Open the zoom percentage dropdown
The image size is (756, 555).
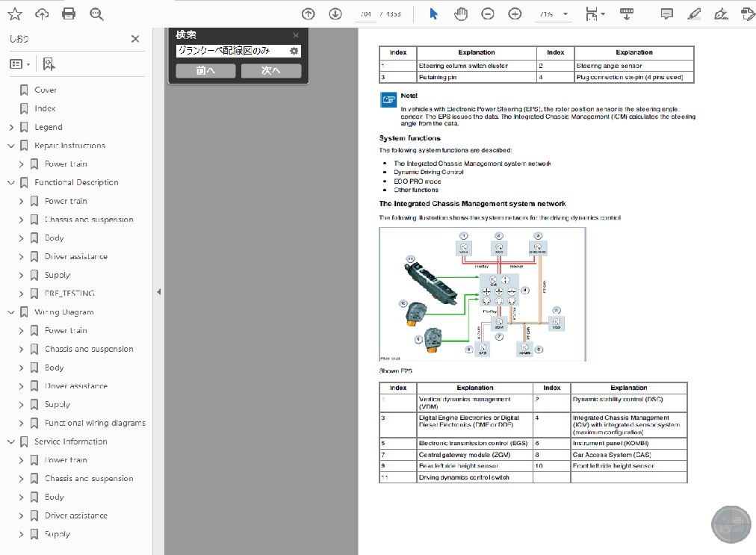point(566,14)
